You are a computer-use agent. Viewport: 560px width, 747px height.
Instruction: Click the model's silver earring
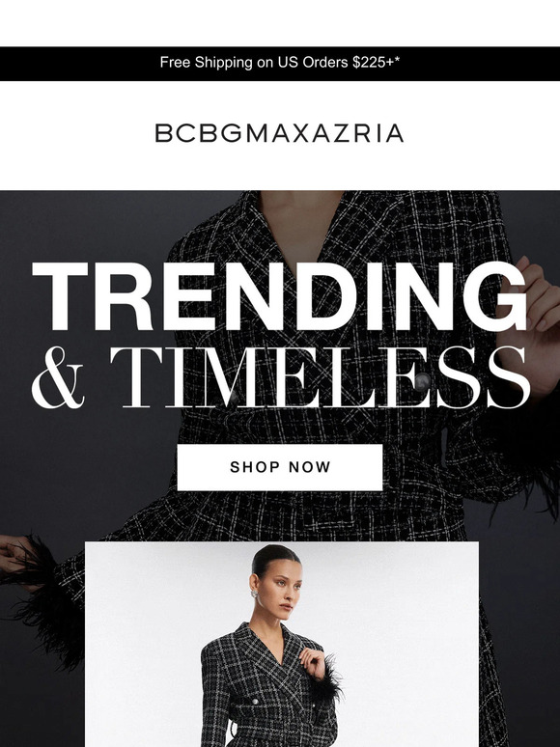tap(254, 594)
